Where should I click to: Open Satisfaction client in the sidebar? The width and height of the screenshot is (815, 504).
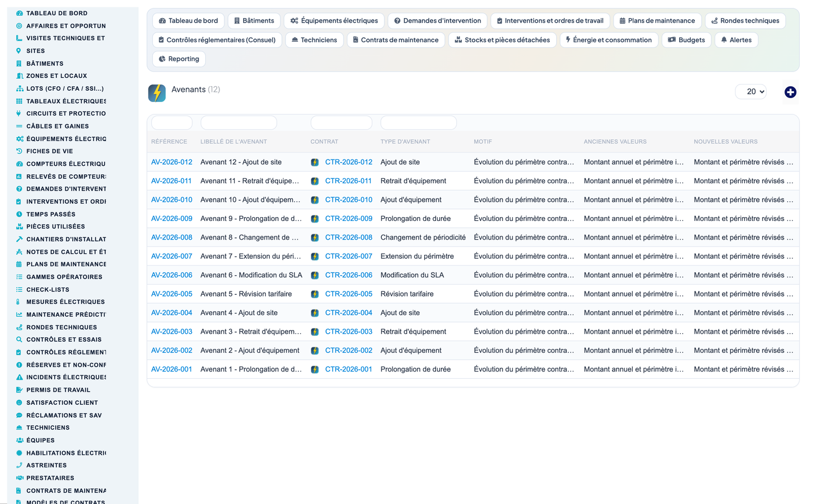tap(62, 403)
